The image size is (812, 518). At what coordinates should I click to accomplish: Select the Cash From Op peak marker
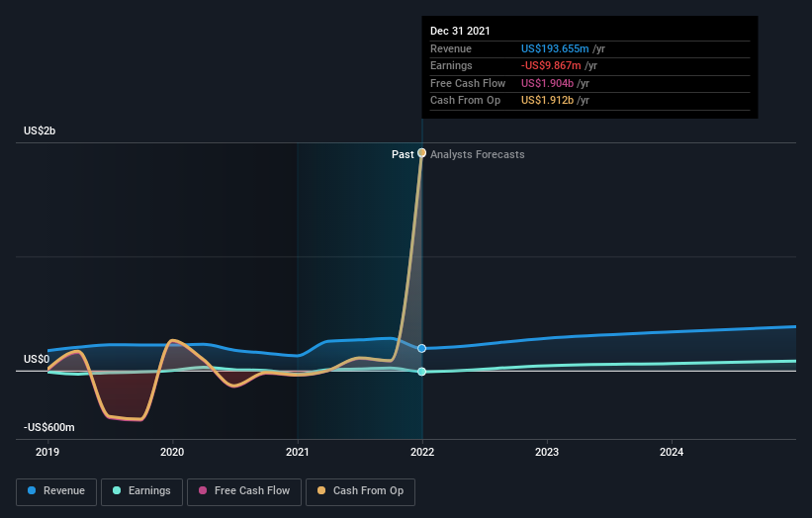[x=422, y=152]
